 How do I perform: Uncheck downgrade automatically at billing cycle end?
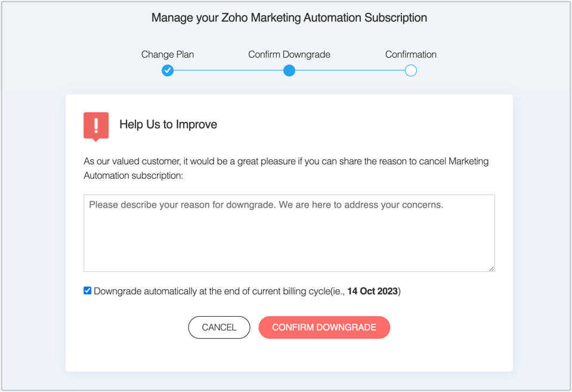(x=87, y=291)
